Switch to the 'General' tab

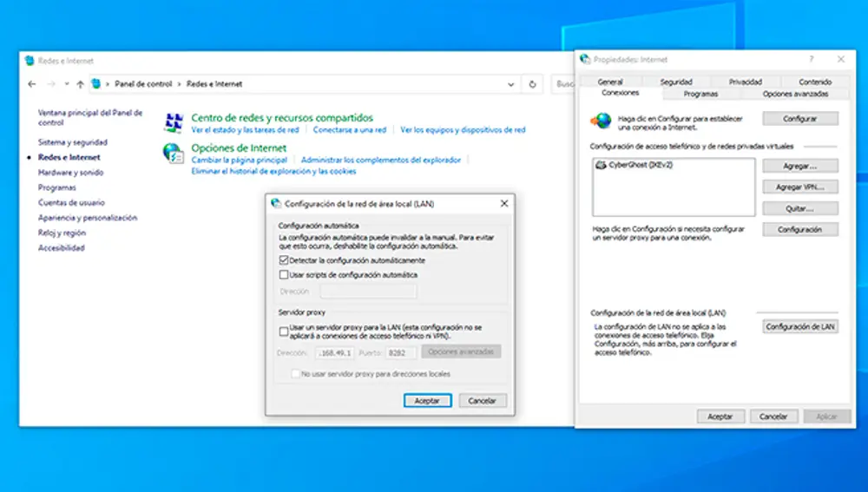[610, 82]
